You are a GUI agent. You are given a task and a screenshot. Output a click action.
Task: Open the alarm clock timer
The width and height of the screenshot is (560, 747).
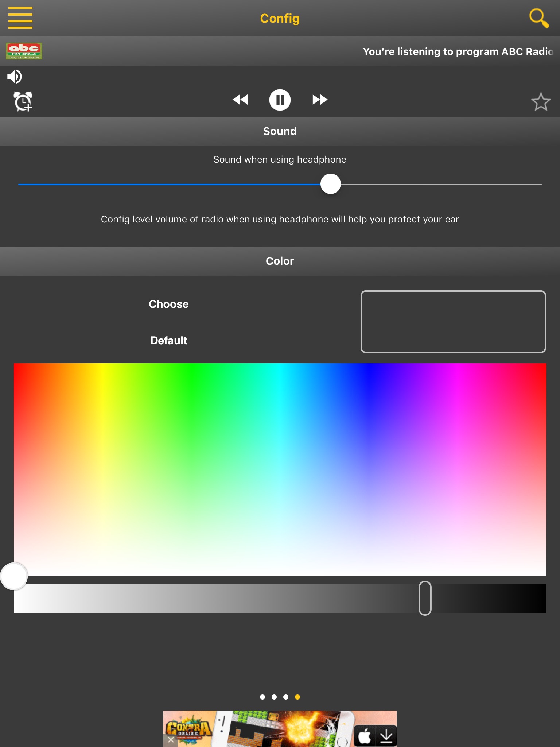(23, 101)
